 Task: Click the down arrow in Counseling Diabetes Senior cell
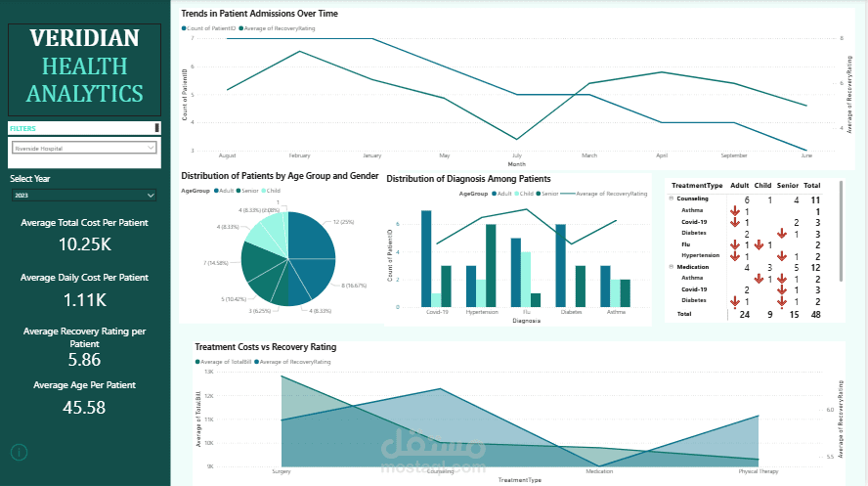click(782, 234)
